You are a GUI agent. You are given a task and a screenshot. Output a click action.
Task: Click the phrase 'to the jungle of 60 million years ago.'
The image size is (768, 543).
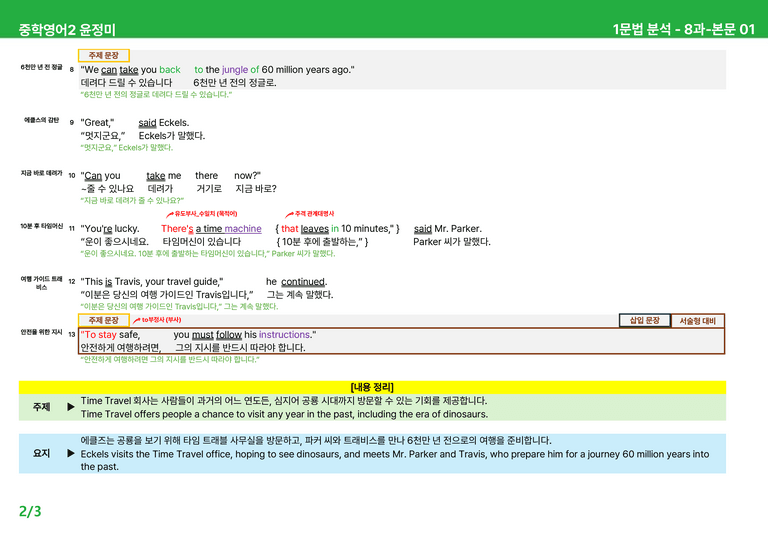(x=274, y=70)
